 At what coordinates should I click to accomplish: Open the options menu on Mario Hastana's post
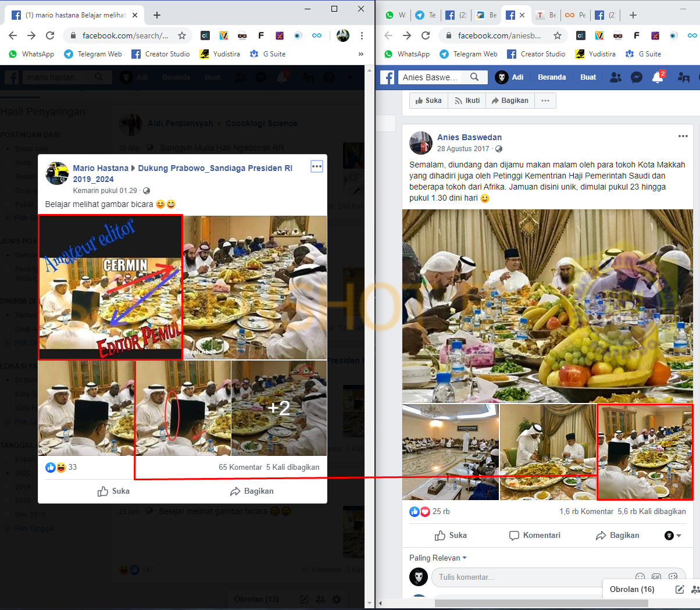point(317,166)
